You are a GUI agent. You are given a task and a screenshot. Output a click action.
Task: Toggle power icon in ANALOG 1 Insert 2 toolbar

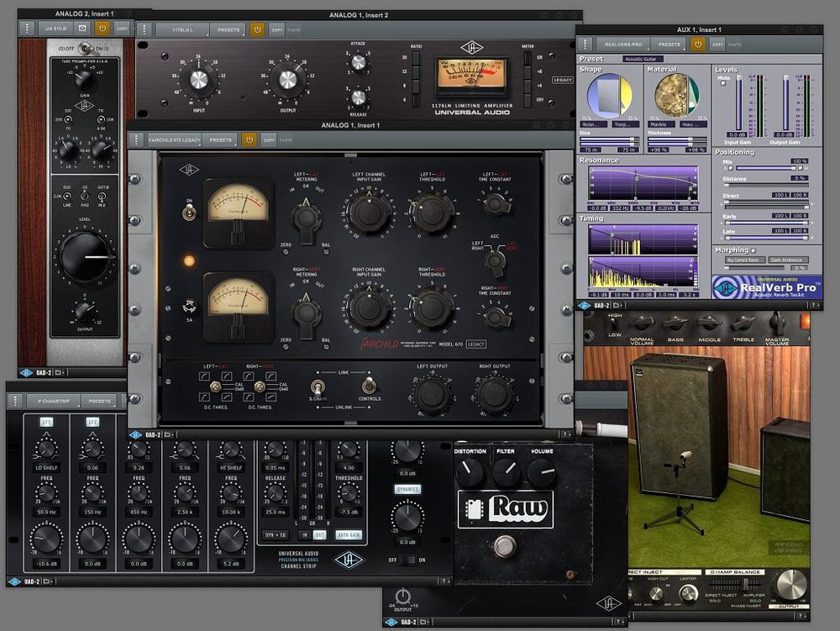[257, 30]
